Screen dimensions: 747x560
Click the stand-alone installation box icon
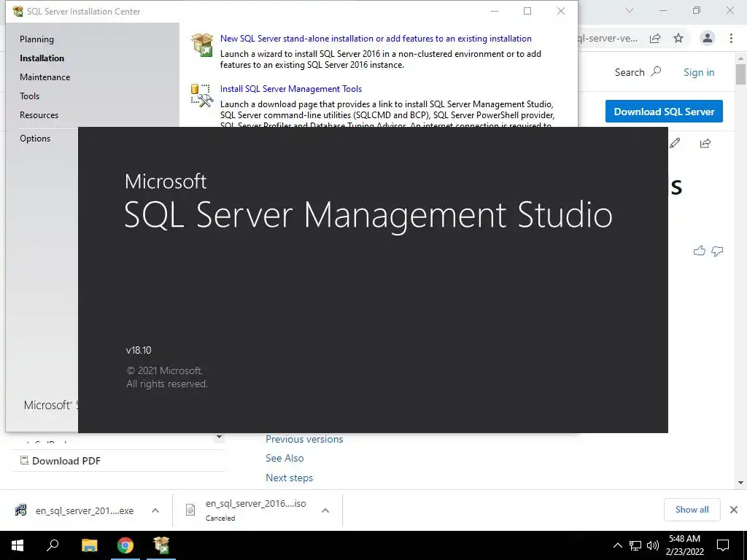(202, 44)
